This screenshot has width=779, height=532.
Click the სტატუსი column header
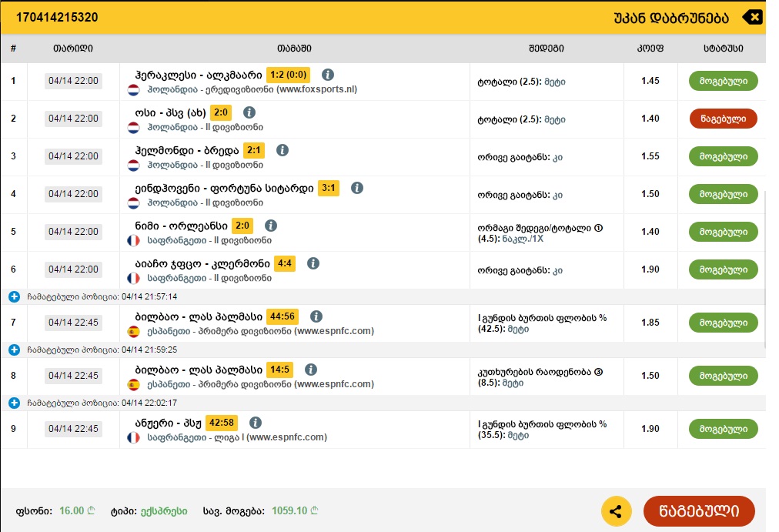[x=723, y=48]
